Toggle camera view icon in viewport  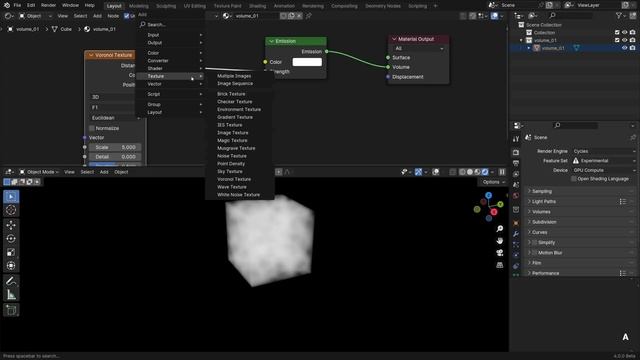pyautogui.click(x=499, y=253)
